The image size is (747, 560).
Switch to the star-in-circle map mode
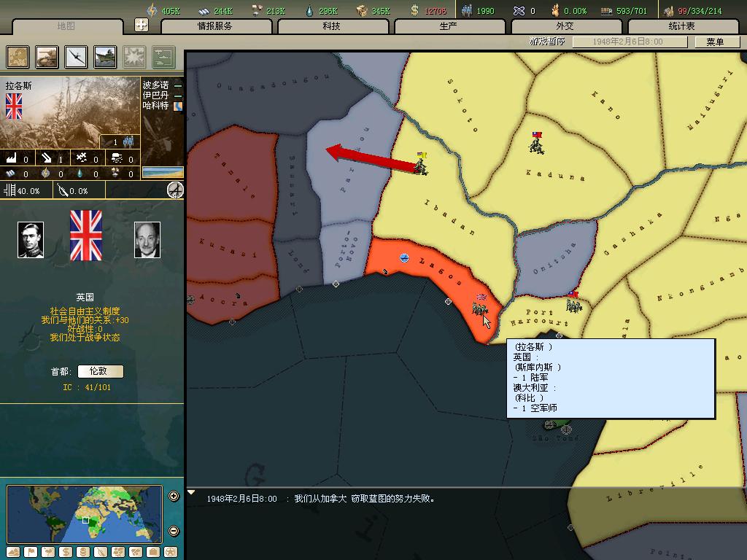point(171,552)
